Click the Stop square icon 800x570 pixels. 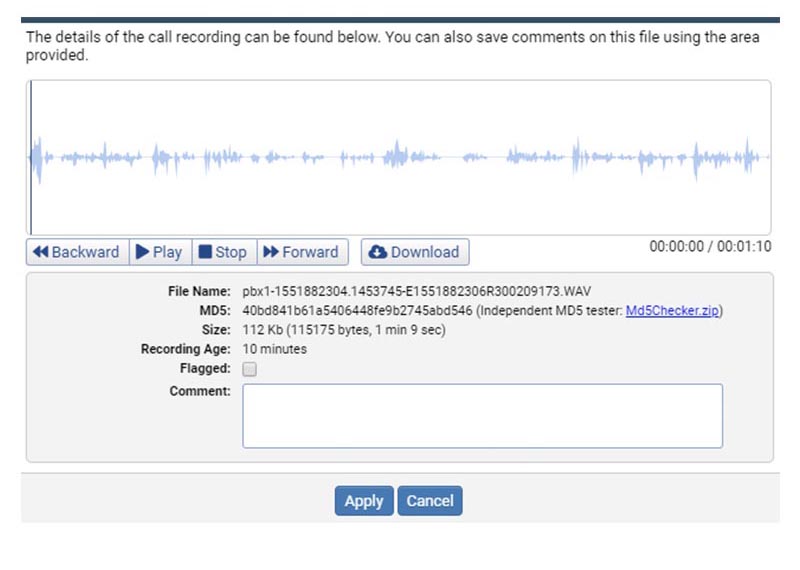pos(205,252)
